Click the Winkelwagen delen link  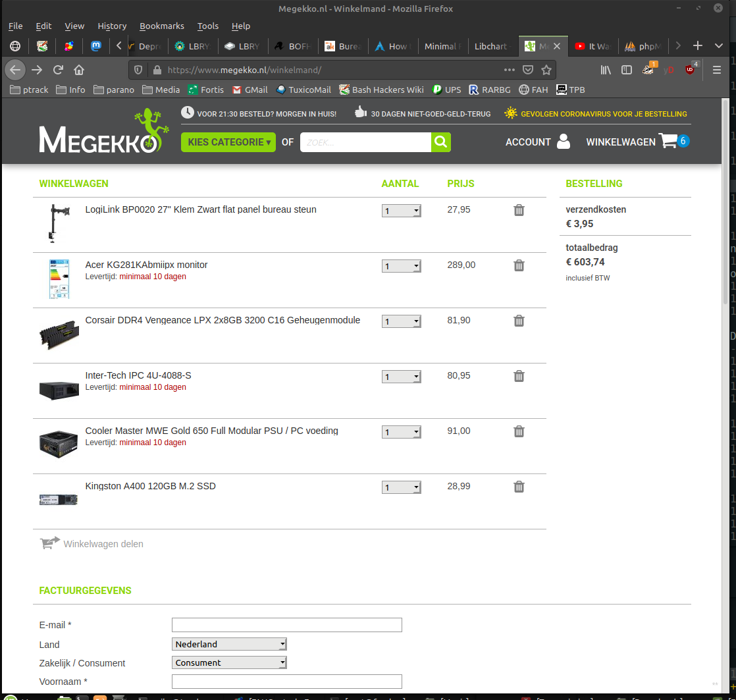(92, 543)
